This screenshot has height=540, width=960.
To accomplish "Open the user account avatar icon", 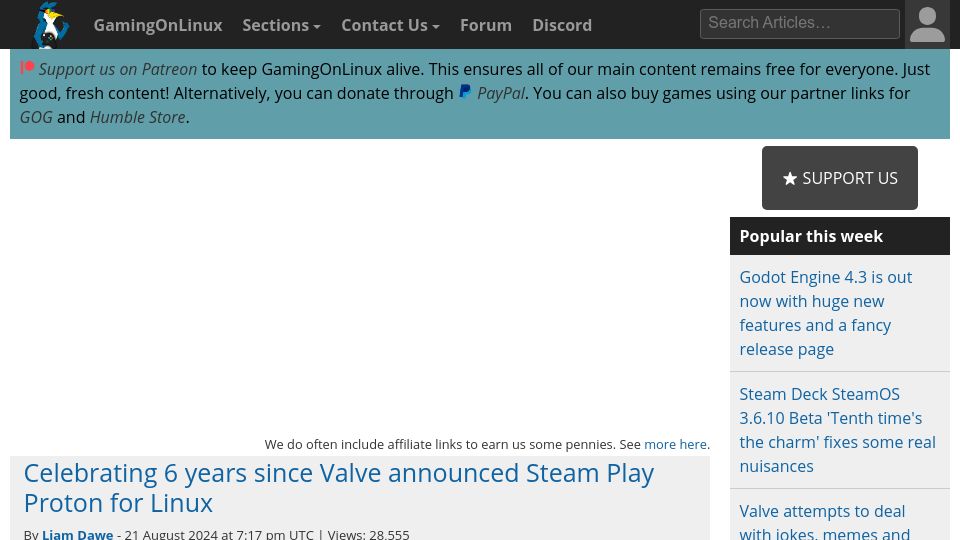I will (927, 24).
